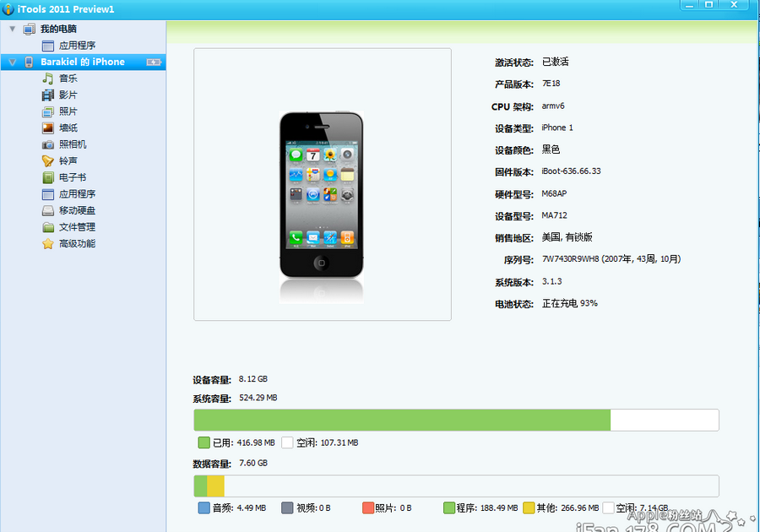Click the photos icon beside 照片
This screenshot has height=532, width=760.
click(x=47, y=112)
